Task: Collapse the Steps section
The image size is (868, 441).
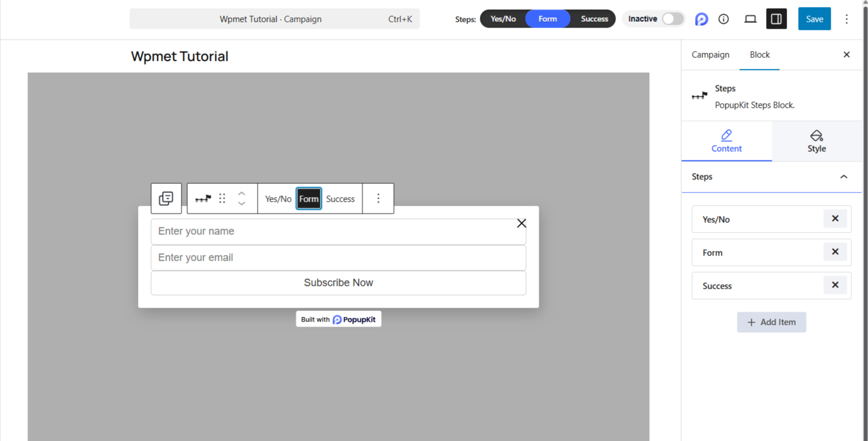Action: point(843,176)
